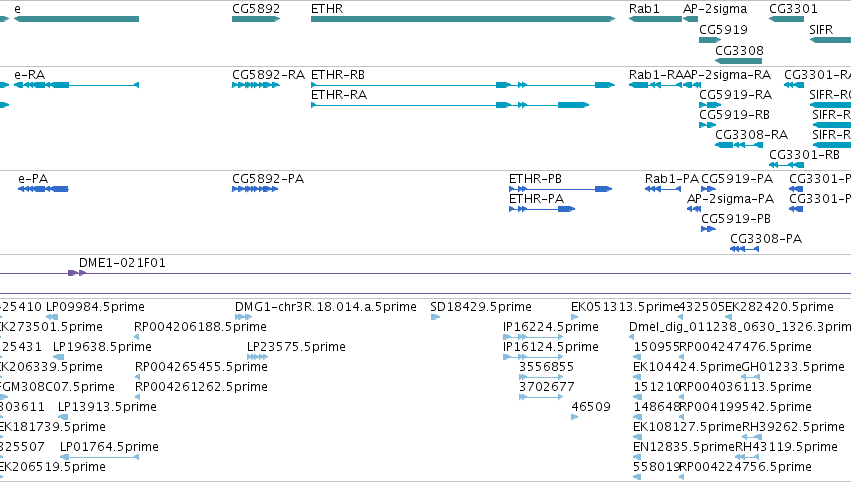Click the LP13913.5prime EST label
851x482 pixels.
click(107, 407)
